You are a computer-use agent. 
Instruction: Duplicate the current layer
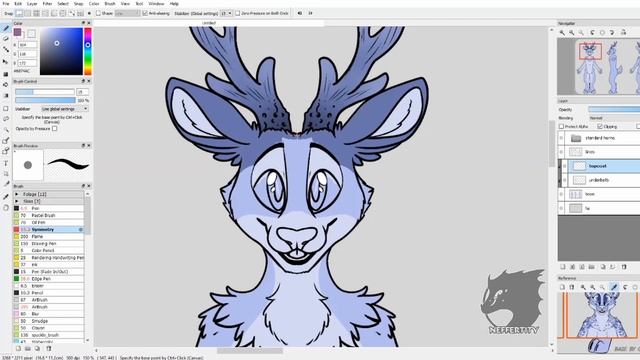pos(603,267)
